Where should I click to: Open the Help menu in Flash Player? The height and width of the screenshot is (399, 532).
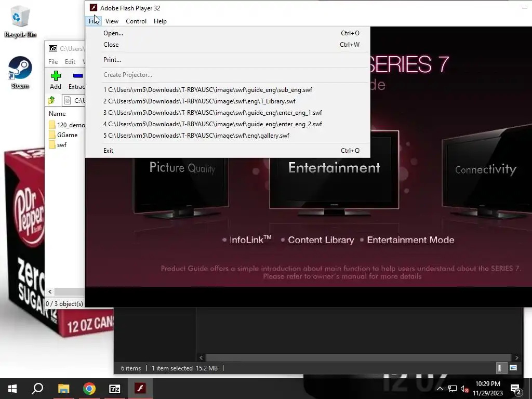point(160,21)
